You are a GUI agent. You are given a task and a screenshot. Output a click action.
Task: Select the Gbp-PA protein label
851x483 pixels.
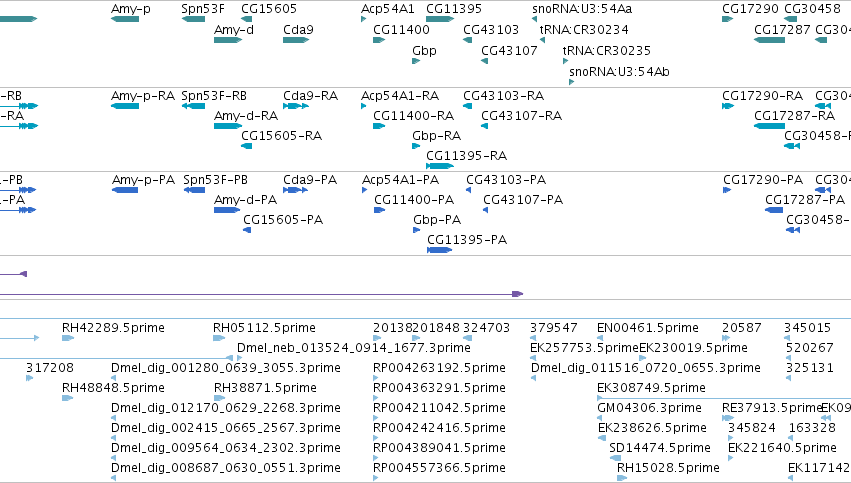tap(437, 220)
